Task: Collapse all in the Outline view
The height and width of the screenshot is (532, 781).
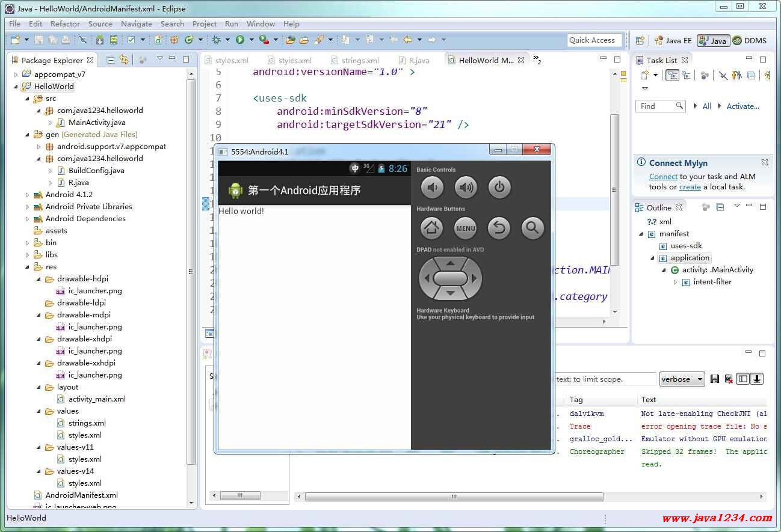Action: point(720,207)
